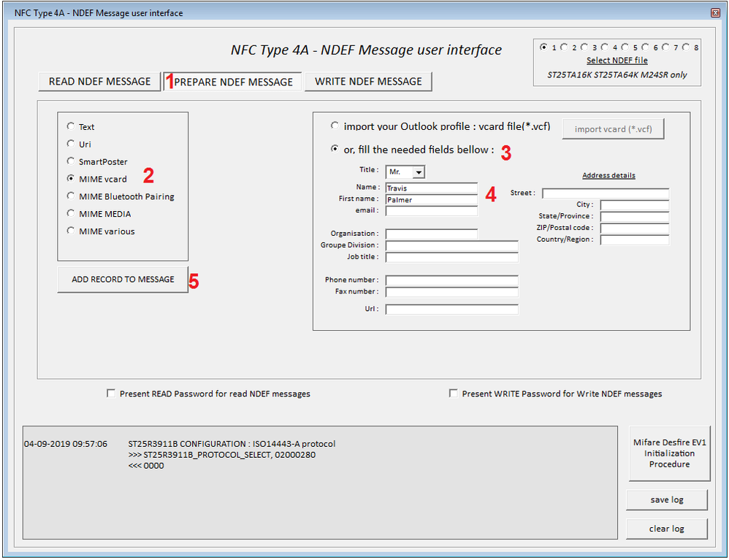
Task: Select NDEF file 5
Action: 625,47
